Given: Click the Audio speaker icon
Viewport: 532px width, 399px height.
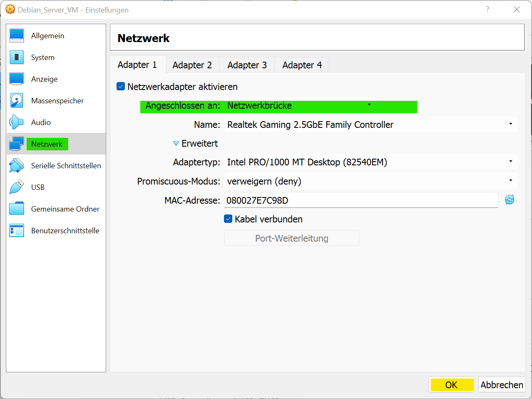Looking at the screenshot, I should (x=17, y=122).
